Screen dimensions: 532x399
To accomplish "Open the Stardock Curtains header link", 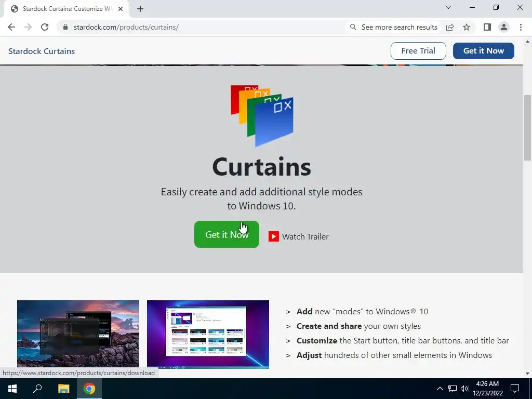I will coord(42,51).
